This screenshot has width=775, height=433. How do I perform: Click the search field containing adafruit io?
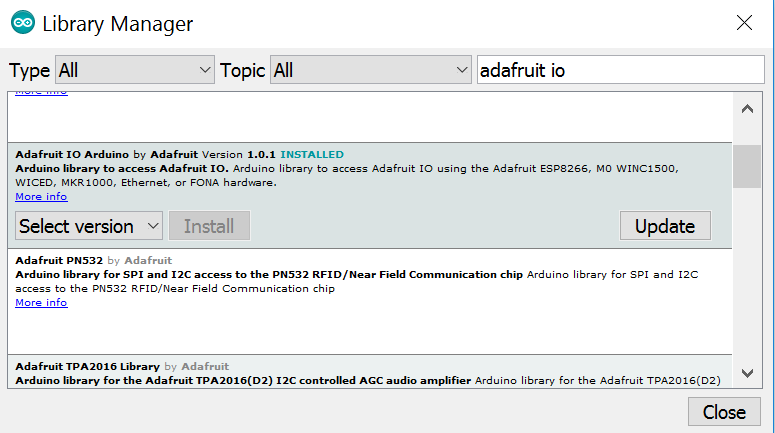point(620,70)
